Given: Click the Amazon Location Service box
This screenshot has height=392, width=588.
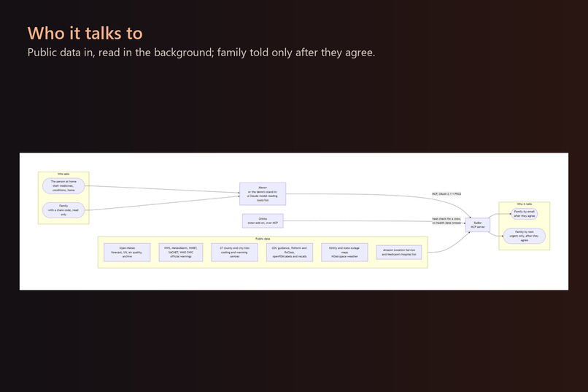Looking at the screenshot, I should [399, 252].
